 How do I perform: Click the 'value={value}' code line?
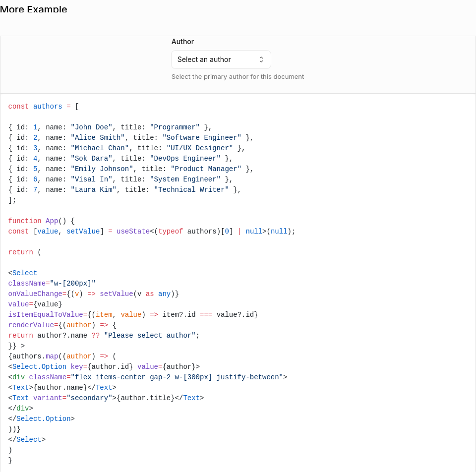pos(35,304)
